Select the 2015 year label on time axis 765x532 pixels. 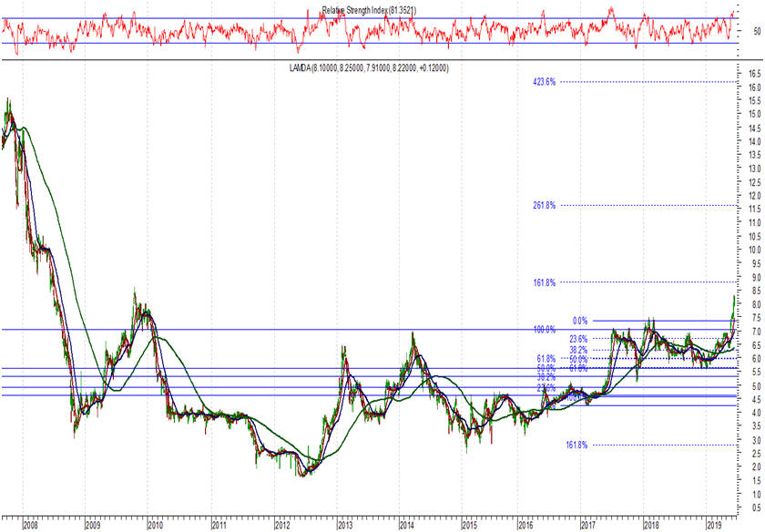(x=469, y=526)
